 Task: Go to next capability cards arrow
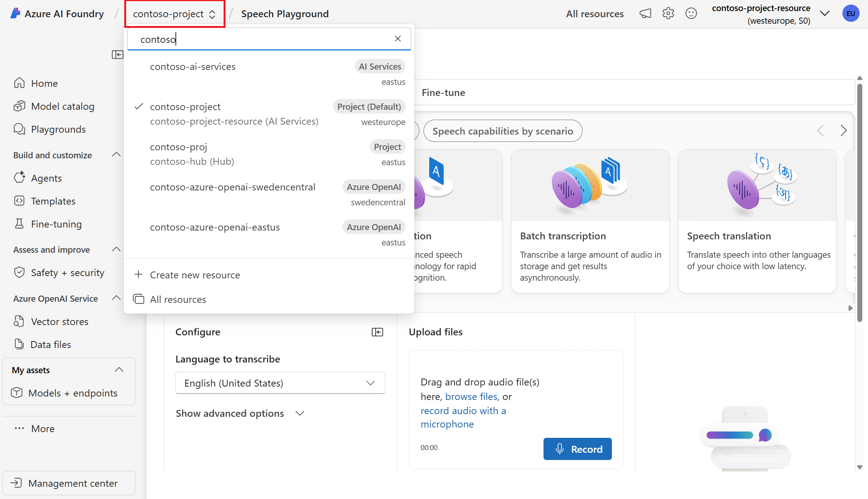pos(844,131)
